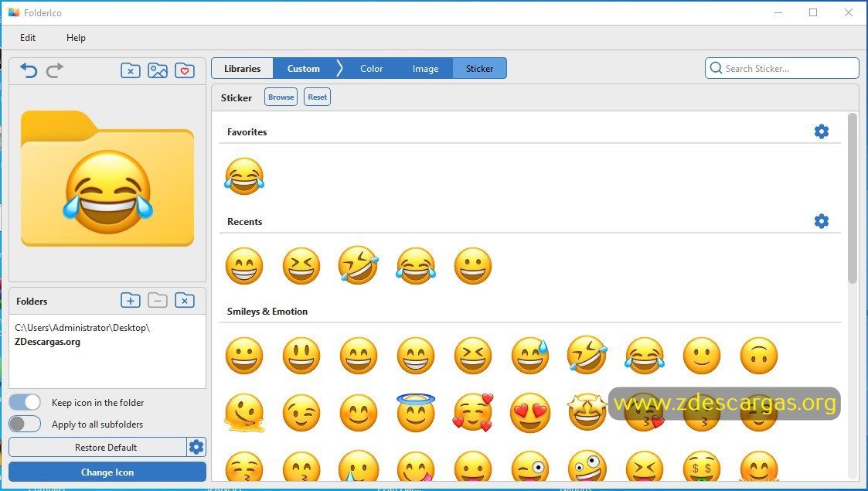Select the Sticker tab

[479, 68]
